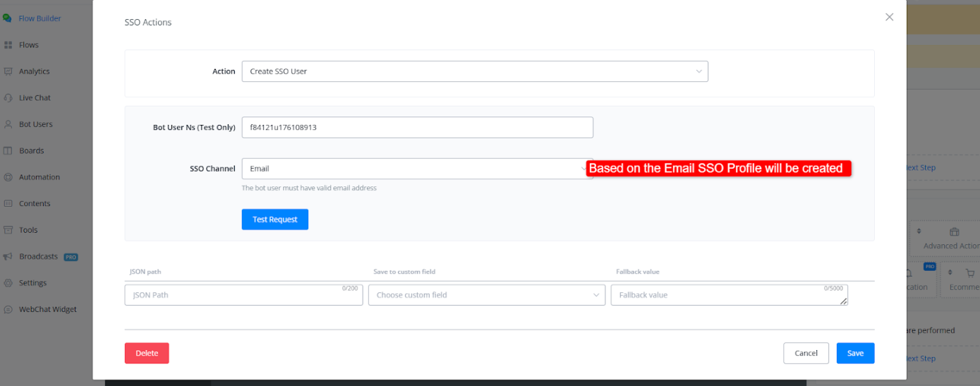This screenshot has height=386, width=980.
Task: Open the Choose custom field dropdown
Action: coord(486,295)
